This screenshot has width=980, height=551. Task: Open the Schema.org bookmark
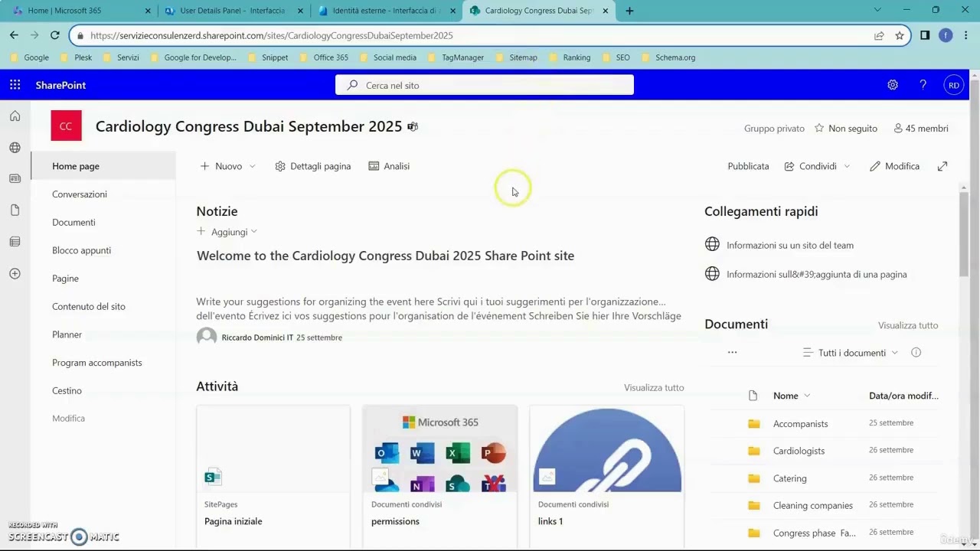coord(668,57)
